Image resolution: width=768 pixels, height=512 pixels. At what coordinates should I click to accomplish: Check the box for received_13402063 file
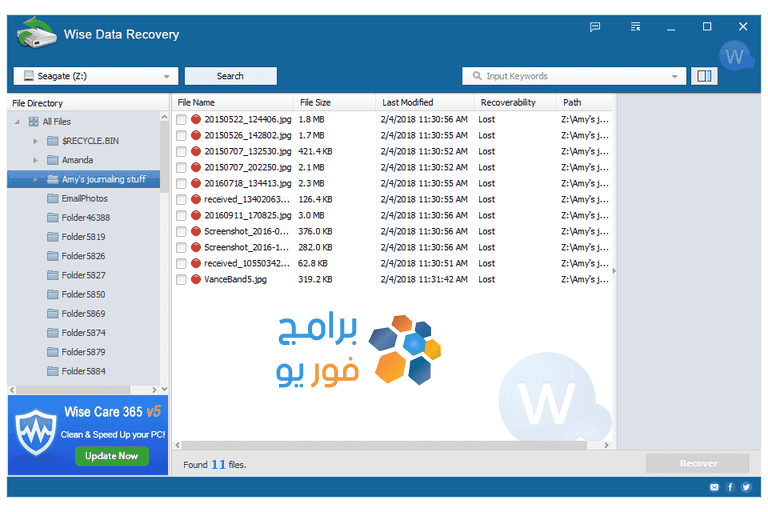click(x=181, y=199)
